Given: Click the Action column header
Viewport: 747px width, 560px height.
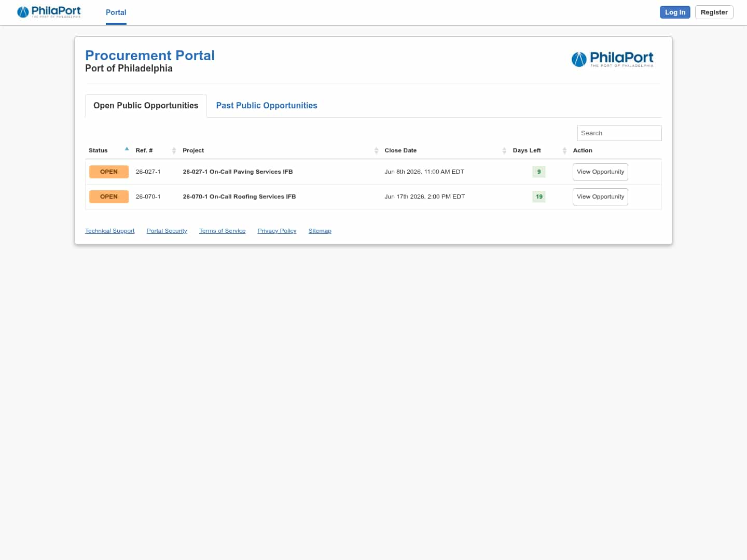Looking at the screenshot, I should (x=583, y=150).
